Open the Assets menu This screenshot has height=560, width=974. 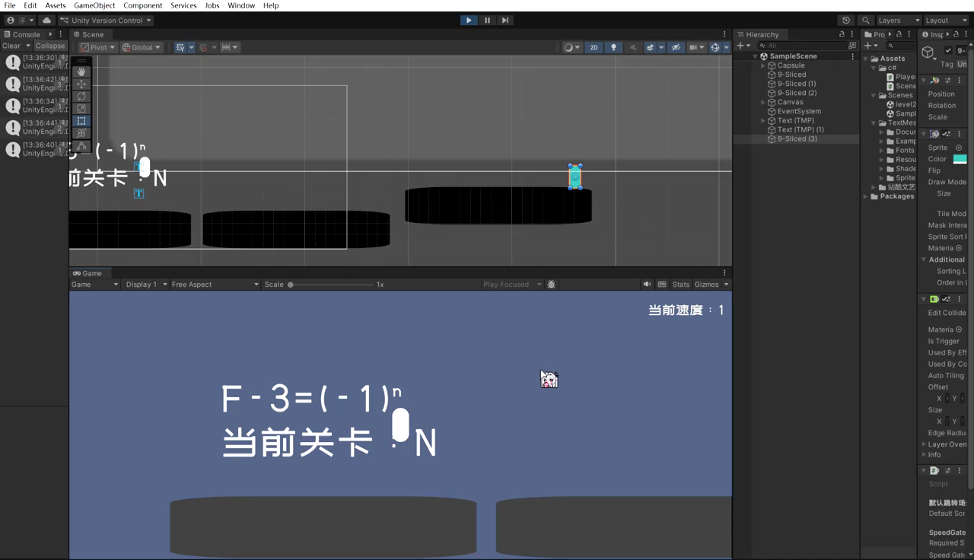click(55, 5)
